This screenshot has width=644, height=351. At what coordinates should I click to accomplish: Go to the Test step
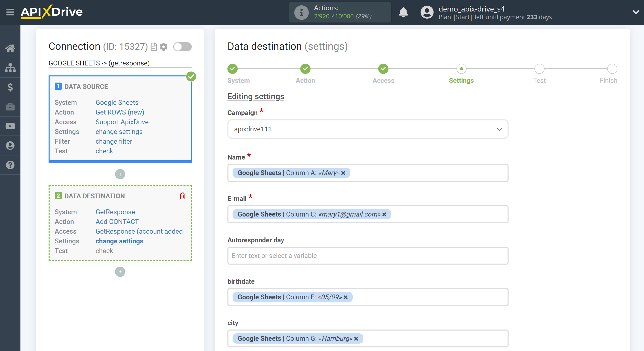[539, 69]
